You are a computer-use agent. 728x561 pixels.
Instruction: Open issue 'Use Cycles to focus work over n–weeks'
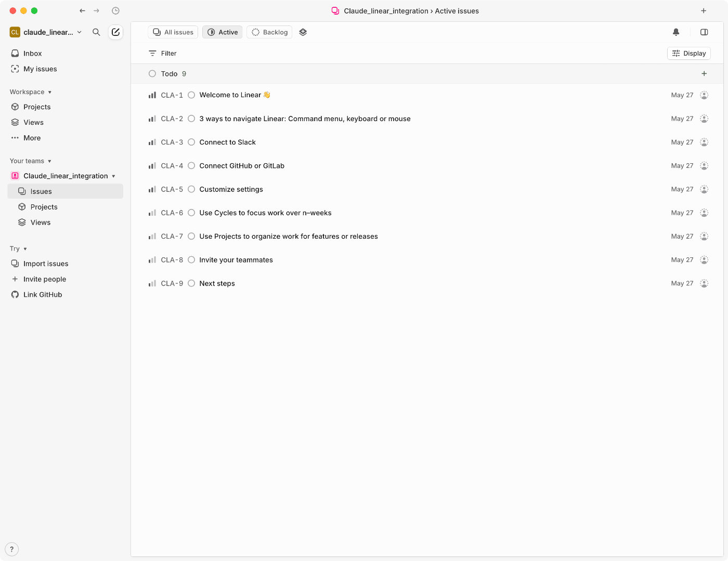pos(265,213)
